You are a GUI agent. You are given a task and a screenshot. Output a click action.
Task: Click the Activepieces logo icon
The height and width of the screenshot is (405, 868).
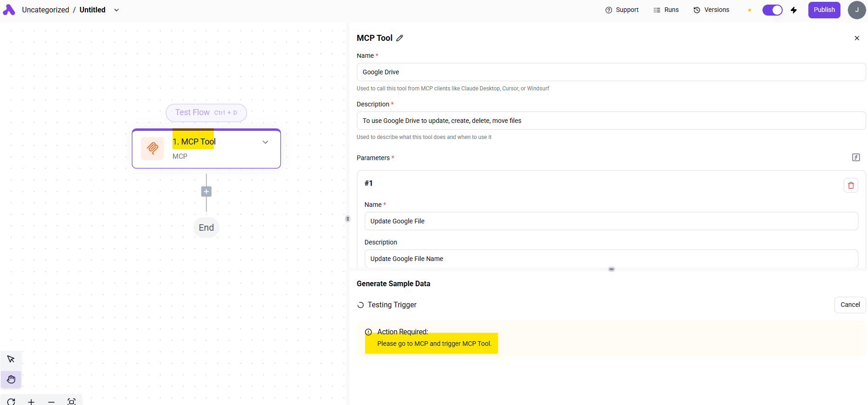[9, 10]
